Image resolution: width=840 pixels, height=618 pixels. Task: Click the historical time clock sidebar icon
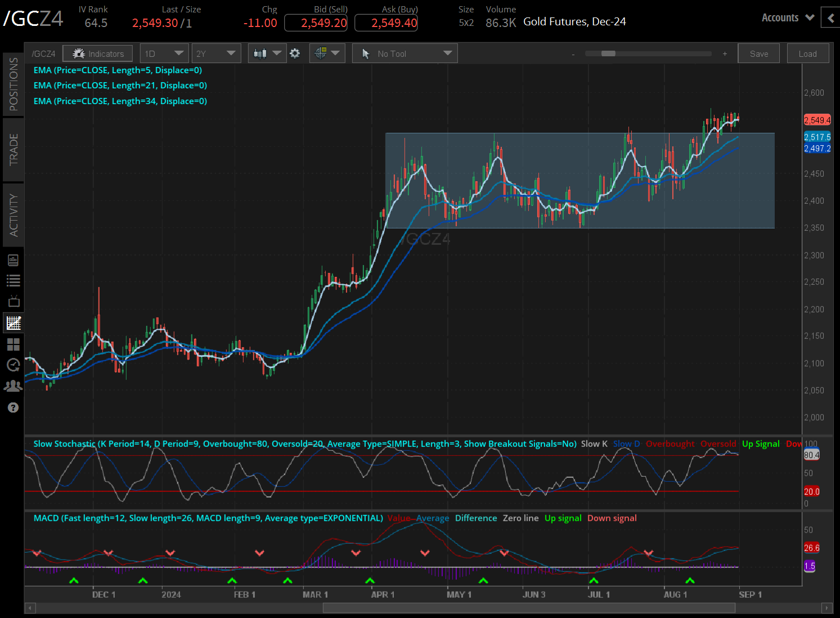pyautogui.click(x=13, y=365)
